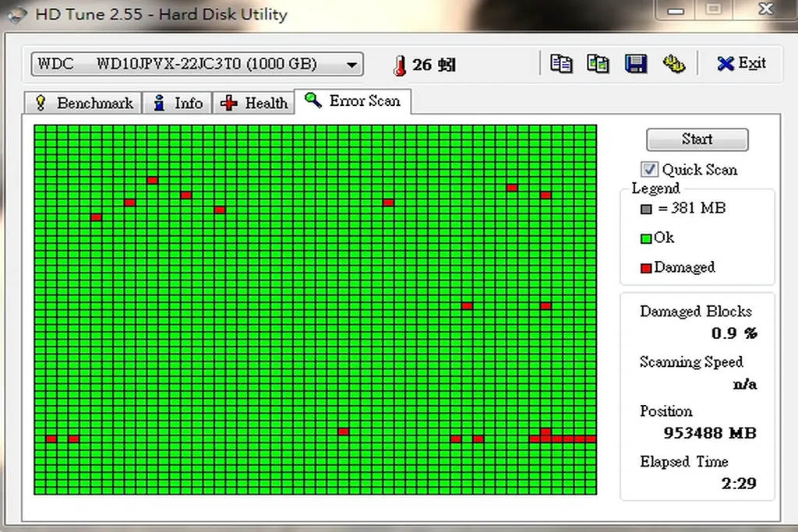Click the HD Tune title bar icon

pos(16,15)
